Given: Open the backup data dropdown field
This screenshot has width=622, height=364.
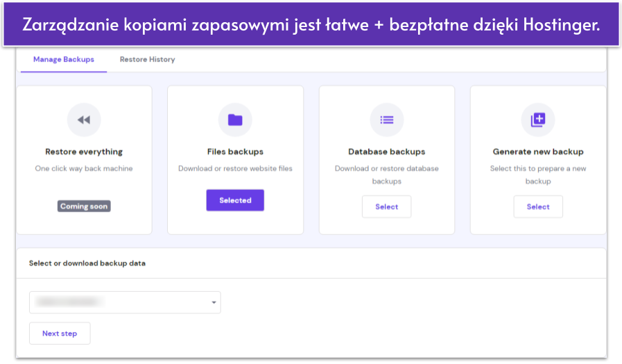Looking at the screenshot, I should point(118,302).
